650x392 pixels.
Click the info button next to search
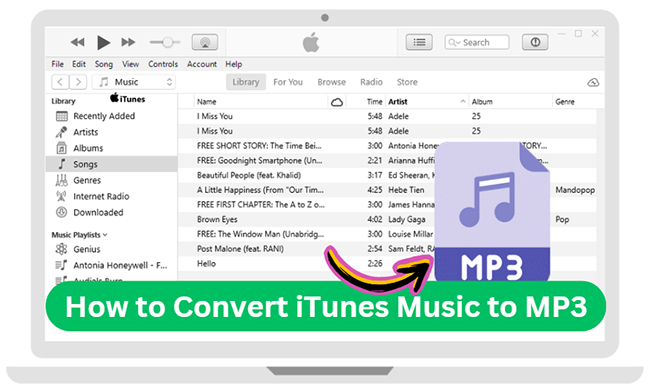(x=535, y=42)
